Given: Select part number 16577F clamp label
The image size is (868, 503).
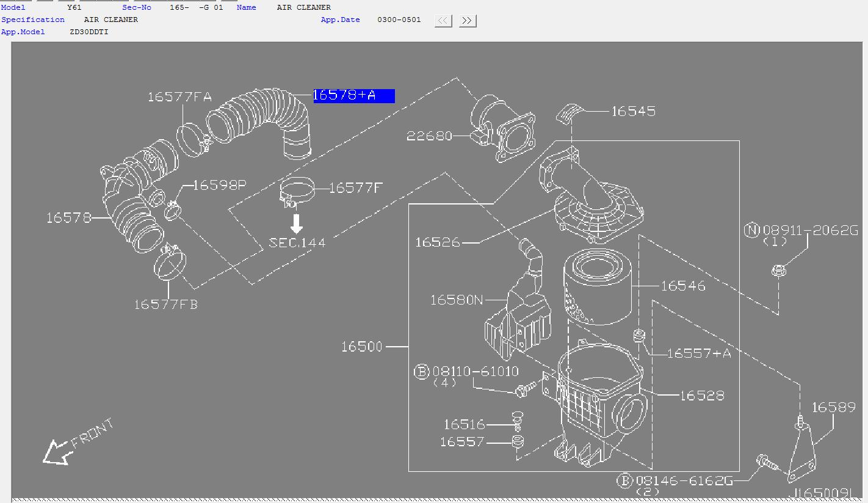Looking at the screenshot, I should pos(356,188).
